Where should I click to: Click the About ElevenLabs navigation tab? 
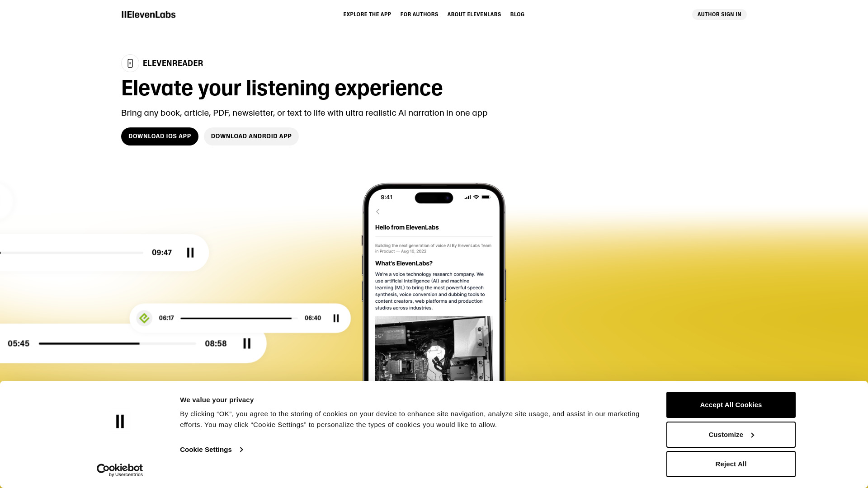coord(474,14)
